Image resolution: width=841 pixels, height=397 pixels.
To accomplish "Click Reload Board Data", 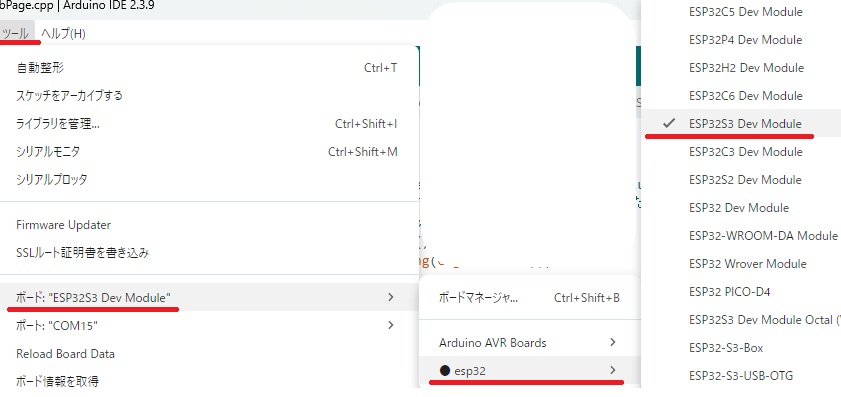I will click(x=209, y=354).
